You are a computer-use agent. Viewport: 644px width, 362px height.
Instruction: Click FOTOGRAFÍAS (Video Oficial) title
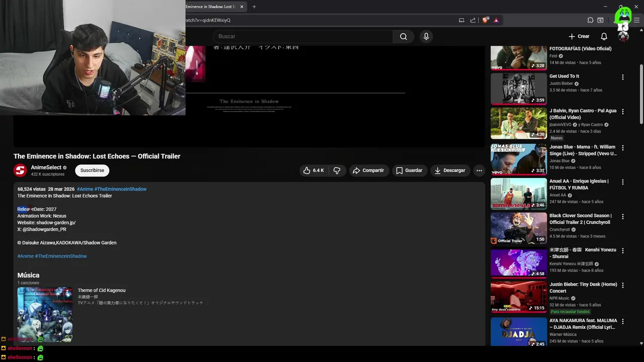pos(581,49)
